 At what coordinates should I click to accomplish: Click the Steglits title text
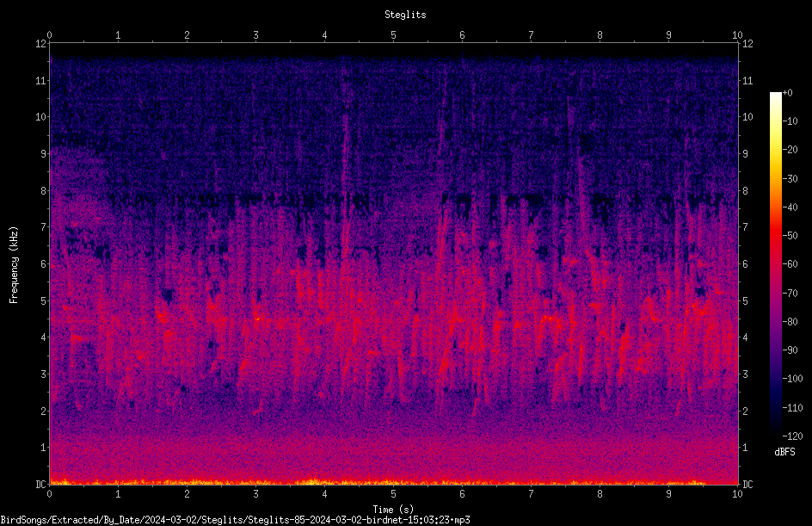point(405,15)
